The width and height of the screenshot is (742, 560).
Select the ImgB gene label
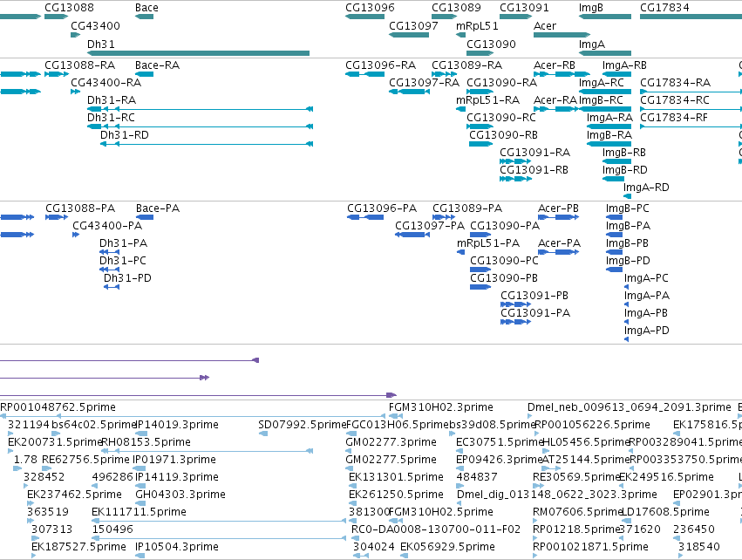pos(590,8)
